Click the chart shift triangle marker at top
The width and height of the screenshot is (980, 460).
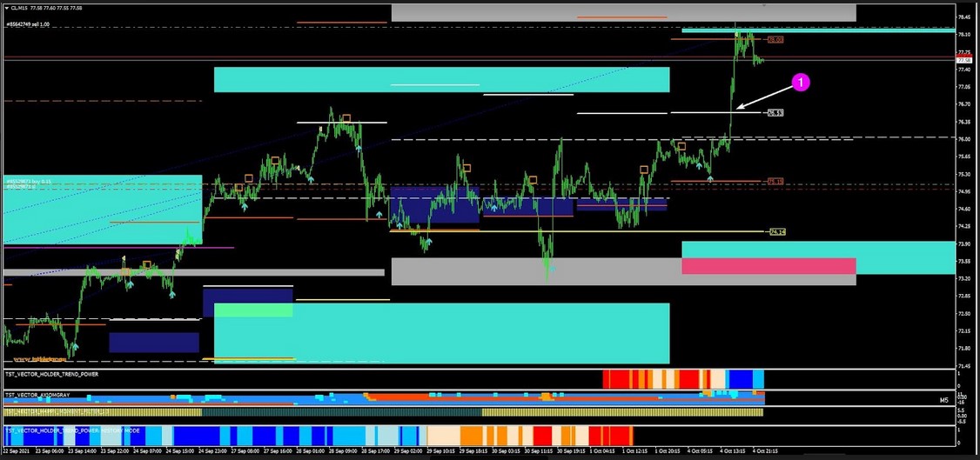click(764, 5)
